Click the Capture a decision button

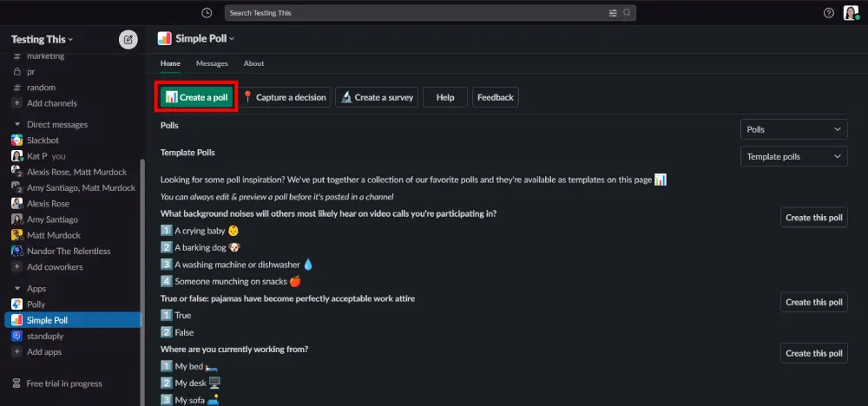pos(285,97)
